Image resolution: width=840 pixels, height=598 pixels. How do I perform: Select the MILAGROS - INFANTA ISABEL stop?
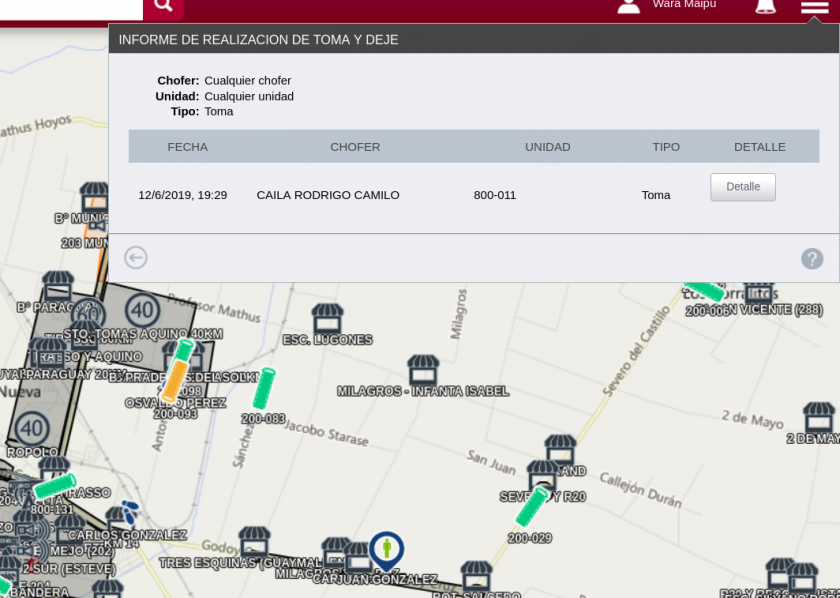pos(423,370)
